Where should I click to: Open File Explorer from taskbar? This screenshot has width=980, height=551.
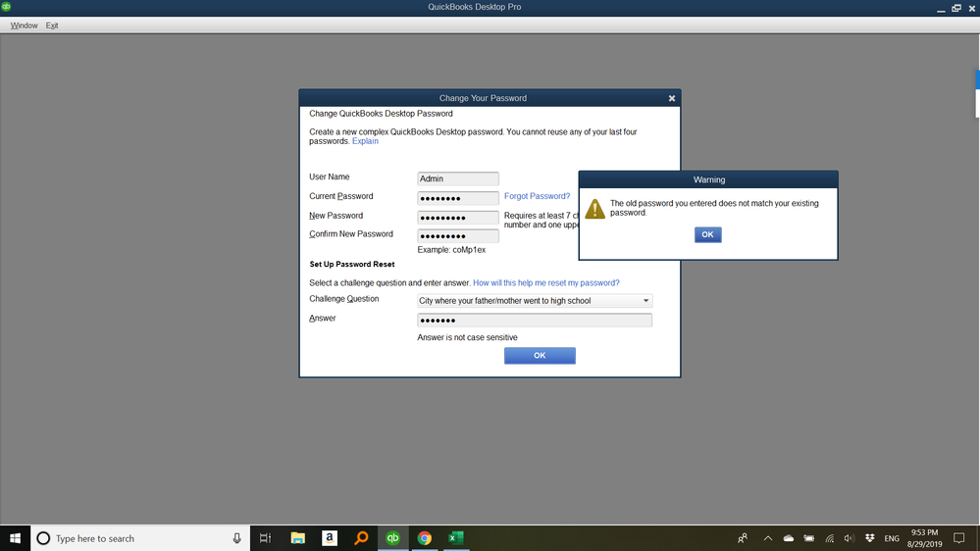click(x=297, y=538)
